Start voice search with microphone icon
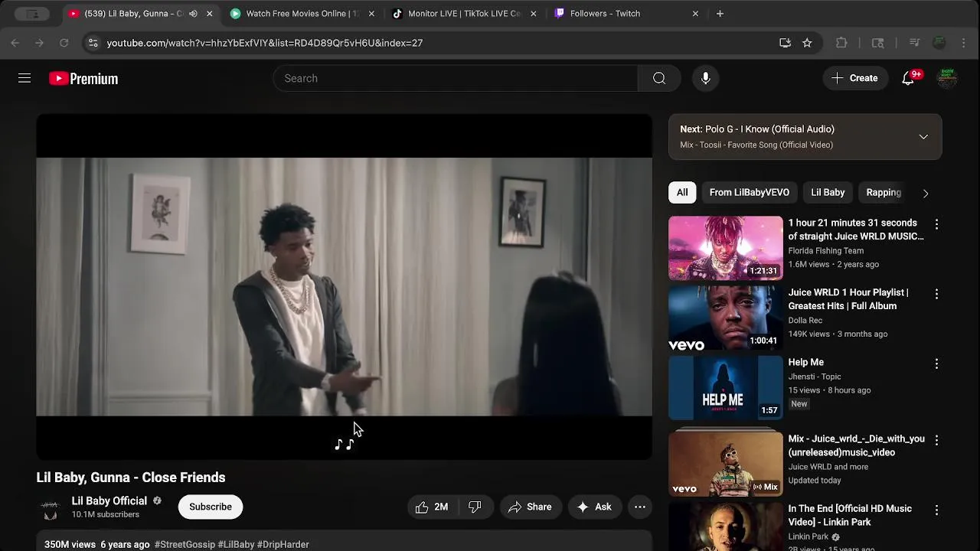Screen dimensions: 980x551 [705, 78]
